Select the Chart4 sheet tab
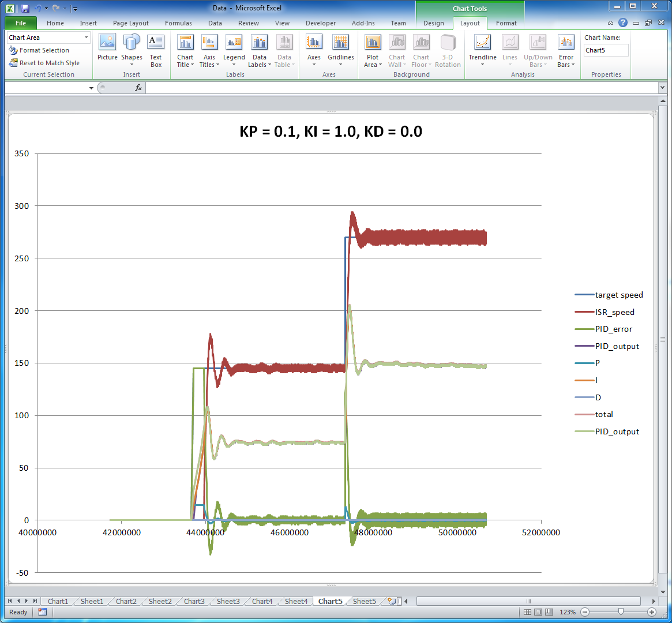This screenshot has width=672, height=623. 262,601
